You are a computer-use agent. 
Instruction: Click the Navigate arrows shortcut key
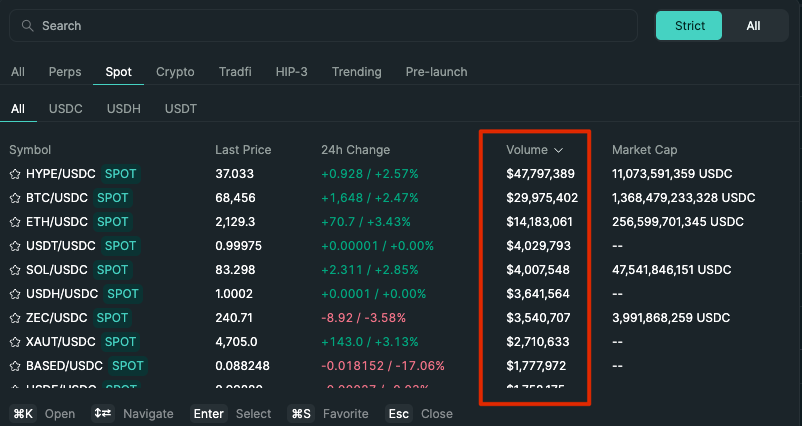[103, 413]
